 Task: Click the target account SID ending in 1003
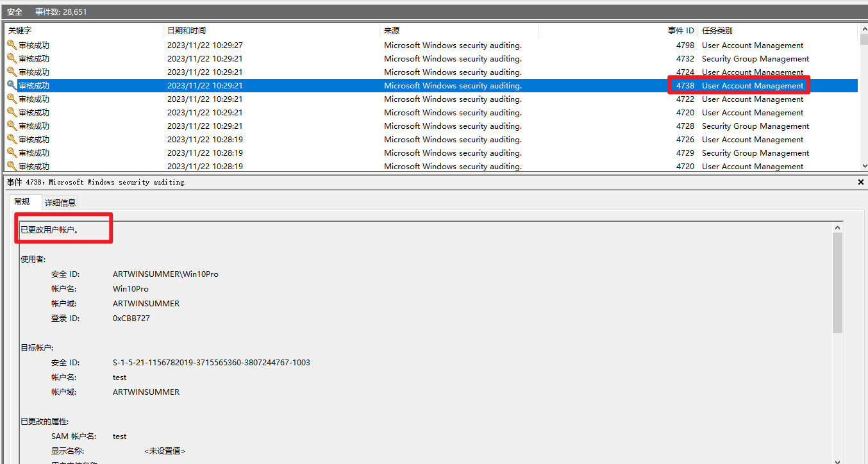pyautogui.click(x=212, y=363)
